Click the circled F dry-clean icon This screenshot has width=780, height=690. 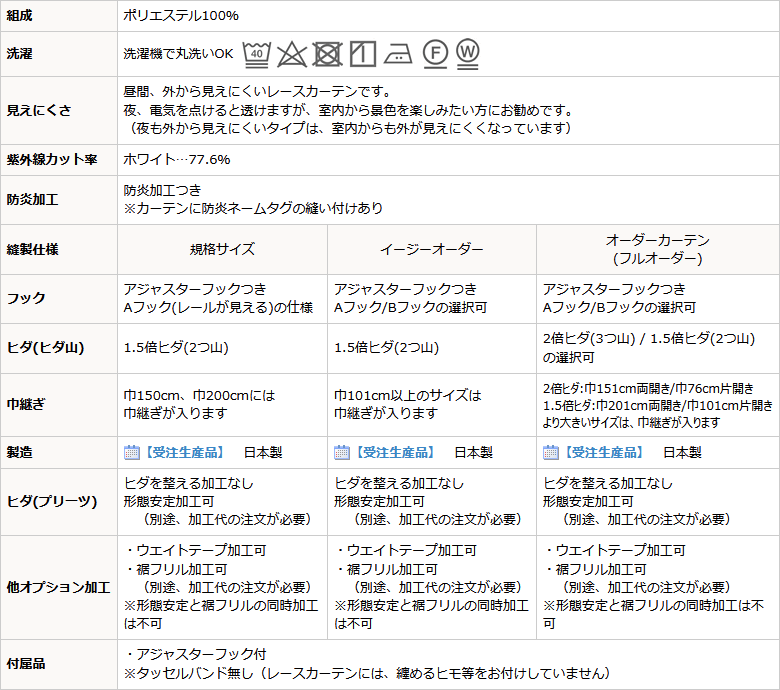click(435, 53)
